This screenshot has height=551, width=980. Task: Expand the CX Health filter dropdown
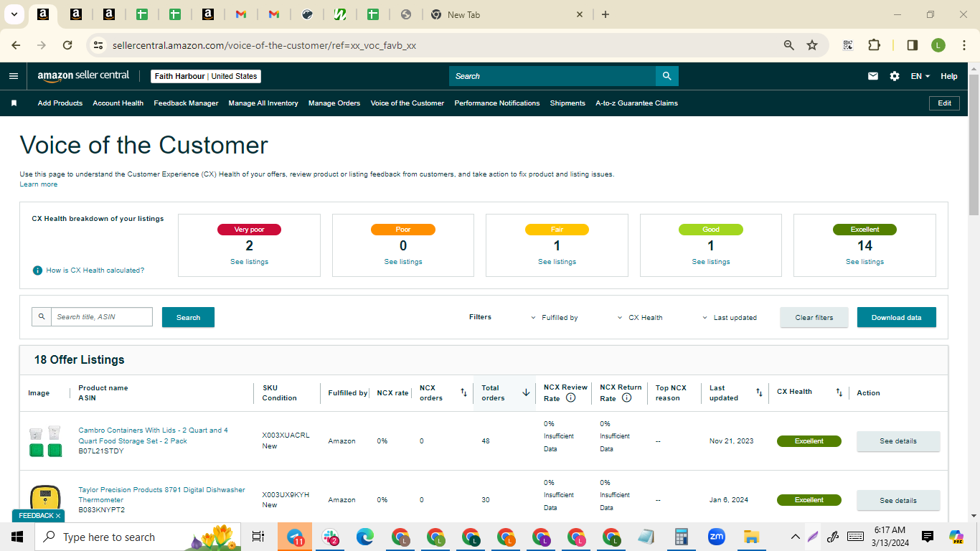pos(640,317)
